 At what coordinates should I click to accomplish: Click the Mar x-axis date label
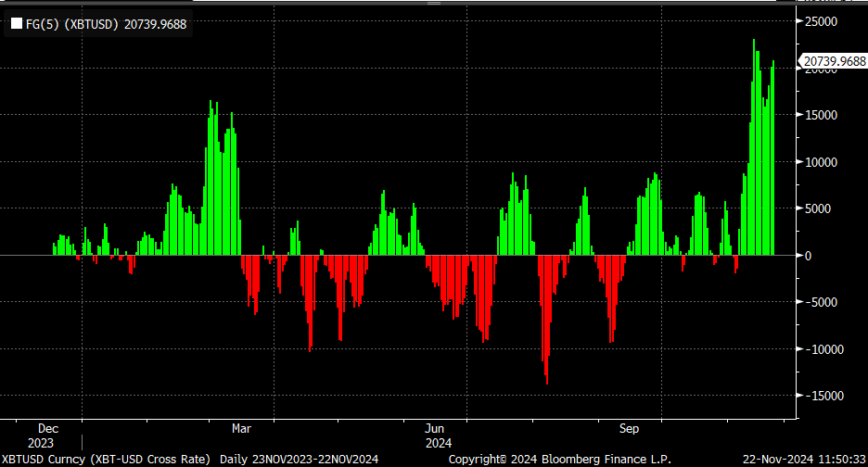(241, 429)
